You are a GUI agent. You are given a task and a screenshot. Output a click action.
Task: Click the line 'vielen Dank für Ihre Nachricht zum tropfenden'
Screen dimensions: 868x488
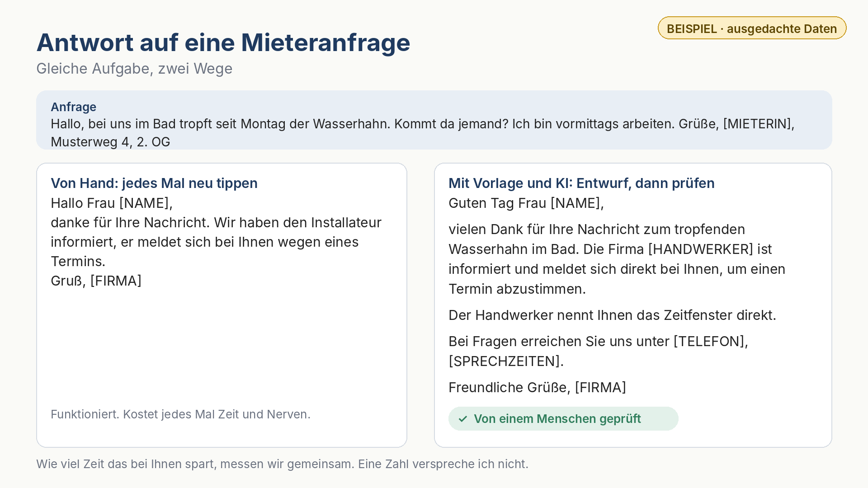coord(597,230)
